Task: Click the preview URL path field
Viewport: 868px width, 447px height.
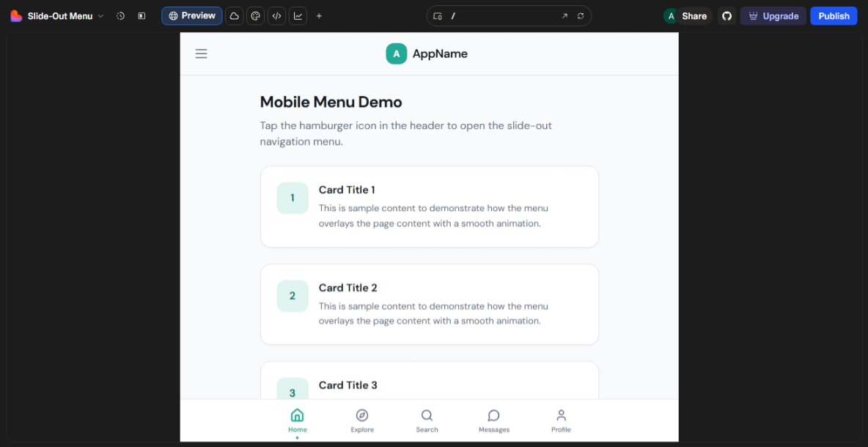Action: [502, 16]
